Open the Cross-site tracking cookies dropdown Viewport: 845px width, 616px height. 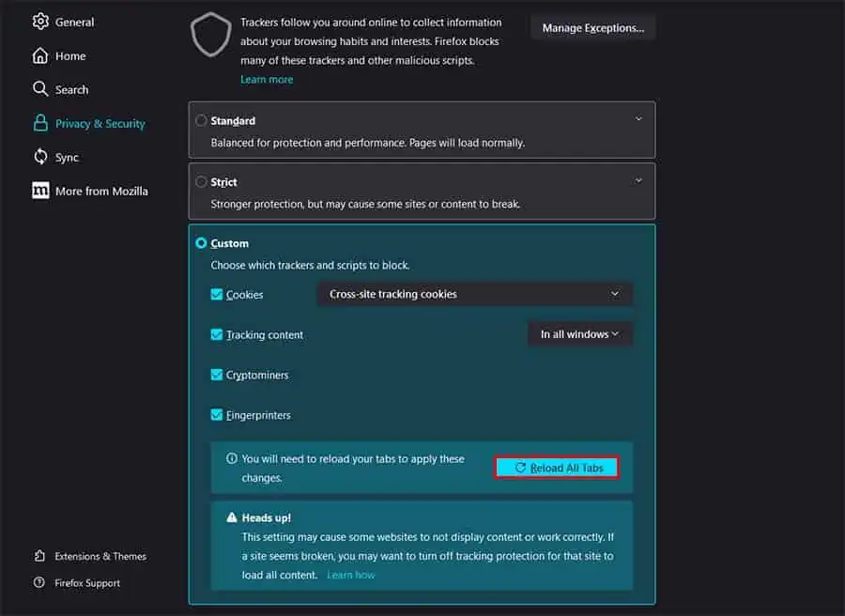click(x=475, y=294)
